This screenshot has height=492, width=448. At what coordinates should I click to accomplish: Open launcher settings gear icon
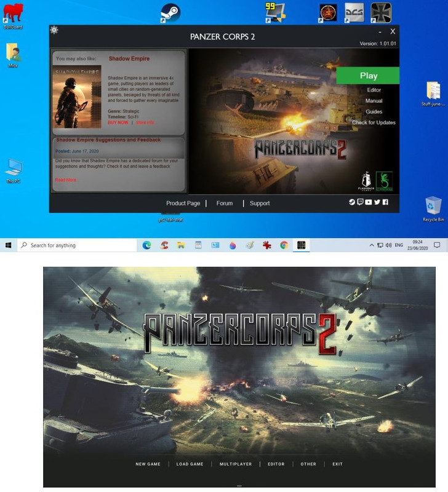54,30
